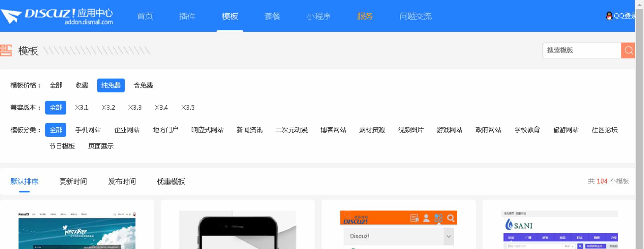Expand the Discuz! dropdown in the thumbnail

tap(448, 236)
